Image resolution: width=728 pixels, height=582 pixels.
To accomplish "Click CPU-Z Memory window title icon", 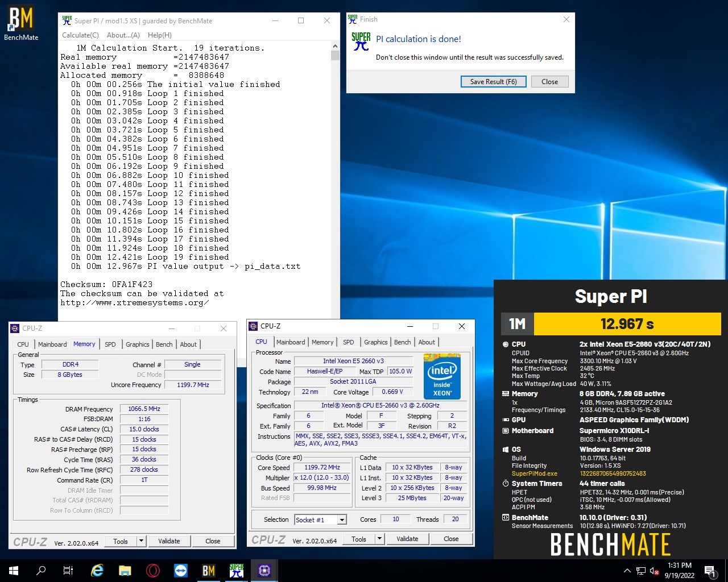I will tap(15, 328).
